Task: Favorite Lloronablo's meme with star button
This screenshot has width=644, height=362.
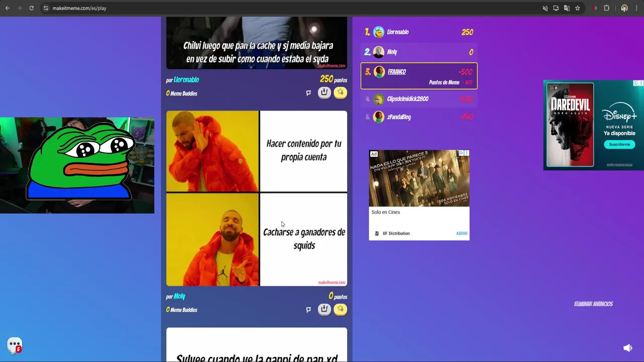Action: pos(341,93)
